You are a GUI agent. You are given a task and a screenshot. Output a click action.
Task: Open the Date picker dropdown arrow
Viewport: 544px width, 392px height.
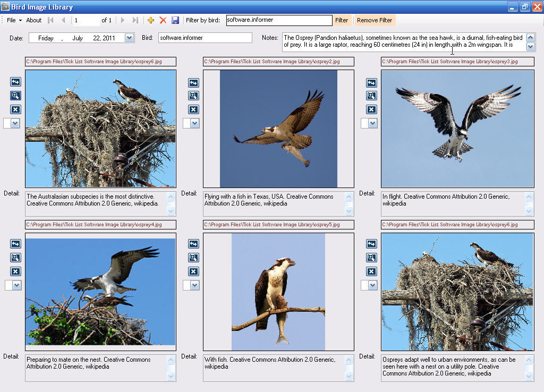click(130, 38)
